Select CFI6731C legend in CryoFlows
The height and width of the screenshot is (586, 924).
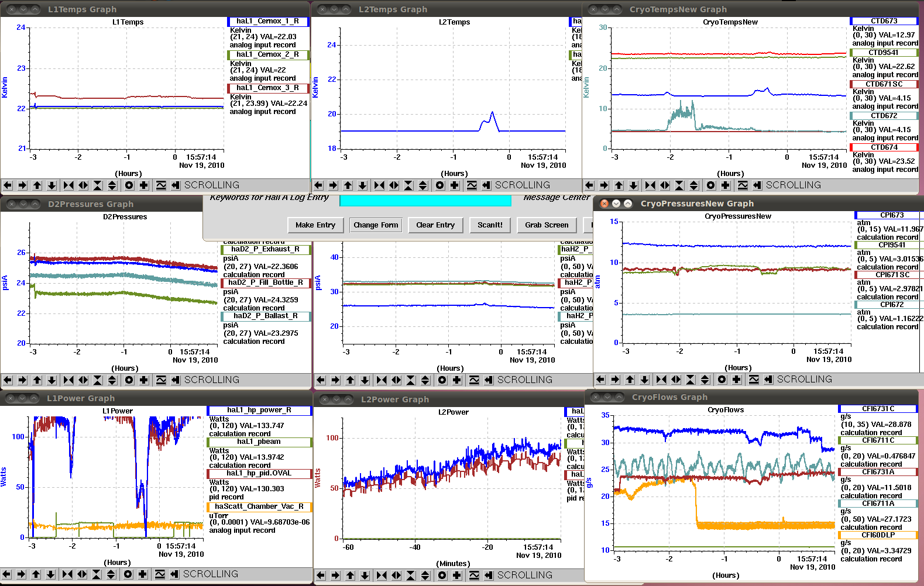pos(878,409)
